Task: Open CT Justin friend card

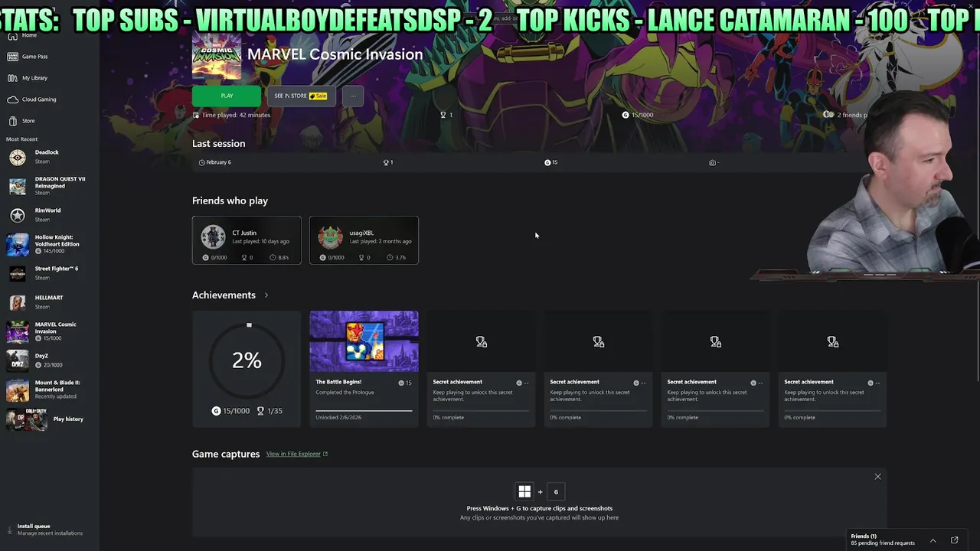Action: pyautogui.click(x=247, y=240)
